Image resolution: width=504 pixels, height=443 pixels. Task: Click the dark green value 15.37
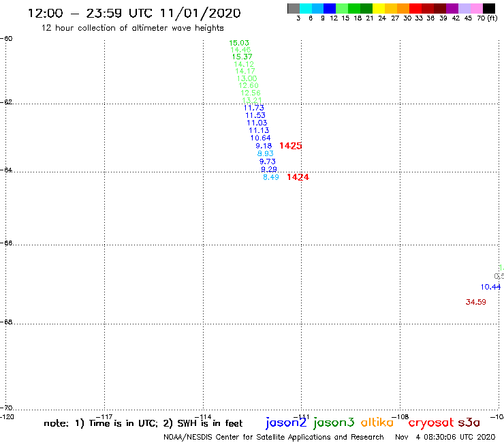pos(242,57)
